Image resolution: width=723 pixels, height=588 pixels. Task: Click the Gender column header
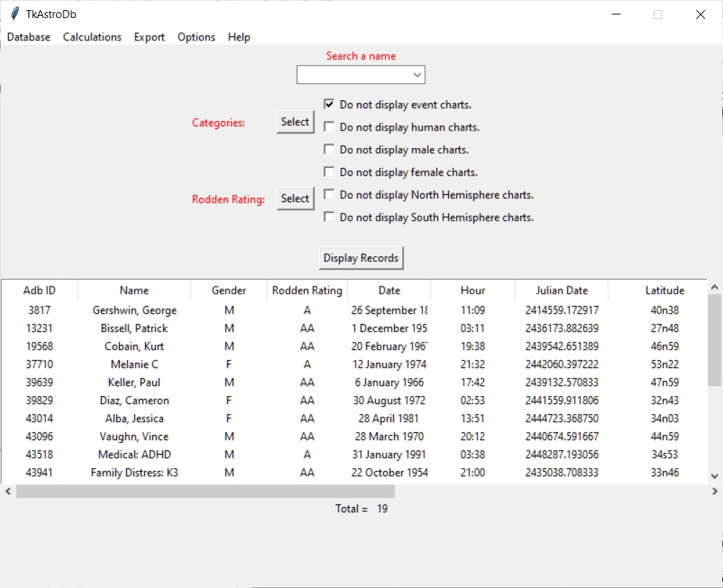(x=229, y=290)
